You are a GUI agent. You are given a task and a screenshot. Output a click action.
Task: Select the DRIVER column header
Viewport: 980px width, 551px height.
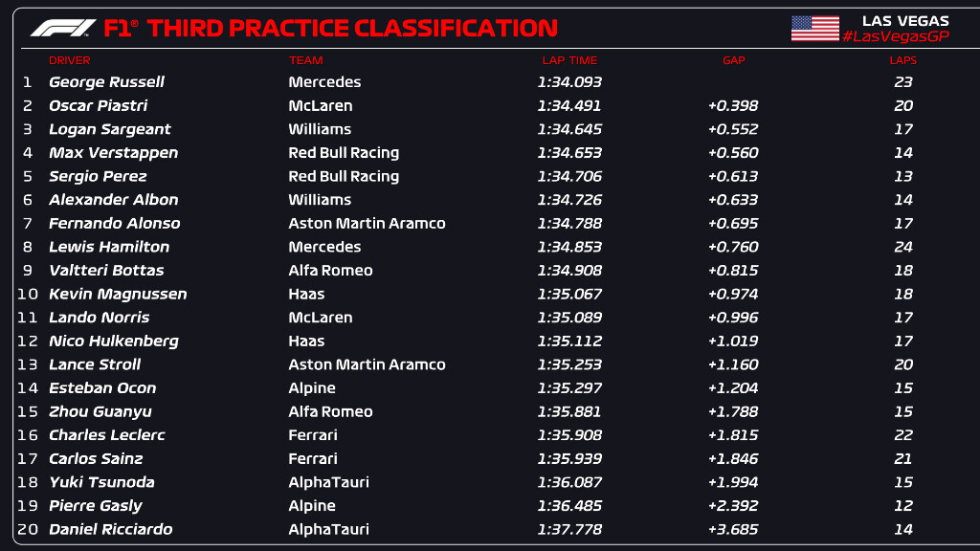pyautogui.click(x=69, y=60)
